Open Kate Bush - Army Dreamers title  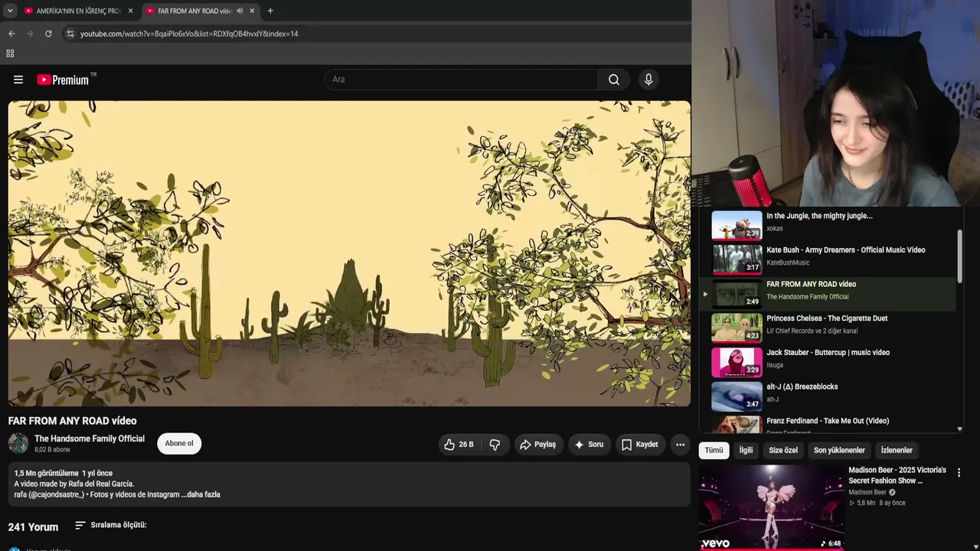(846, 250)
